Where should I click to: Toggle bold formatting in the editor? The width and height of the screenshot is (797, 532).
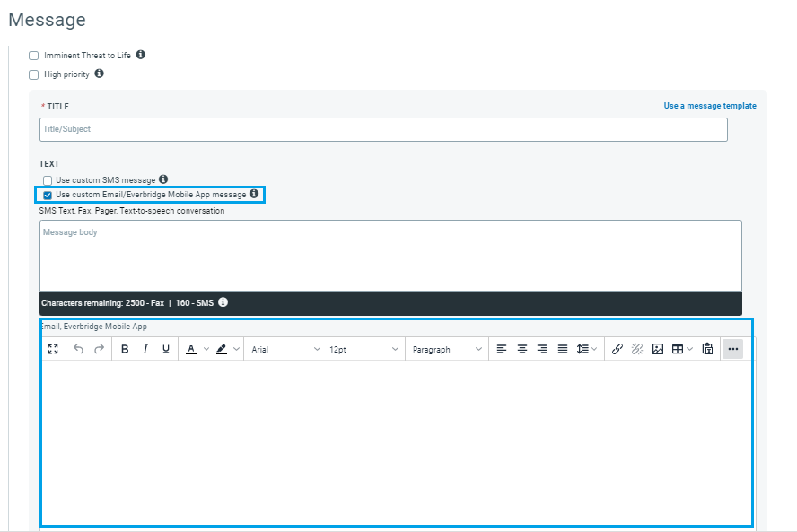(x=125, y=349)
